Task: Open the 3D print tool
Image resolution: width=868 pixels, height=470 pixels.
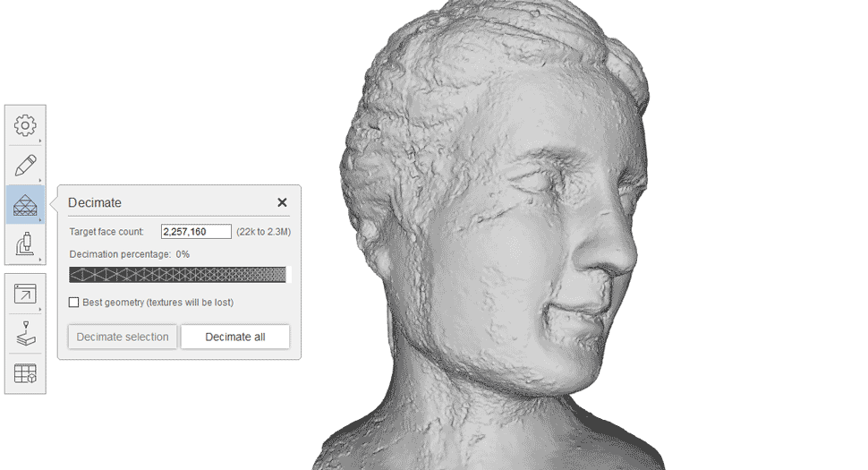Action: 25,335
